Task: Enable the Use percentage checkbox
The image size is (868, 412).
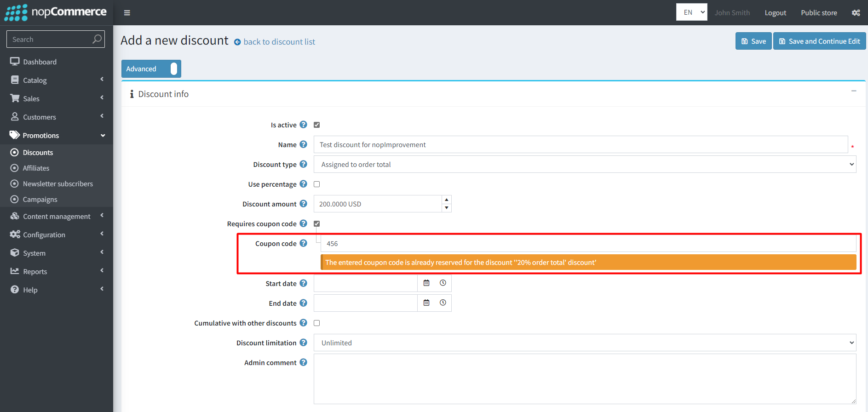Action: click(316, 184)
